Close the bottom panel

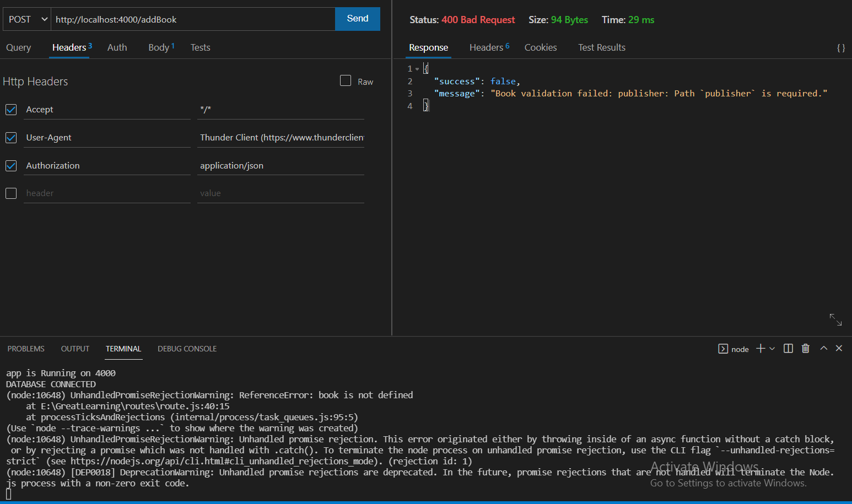pos(839,348)
